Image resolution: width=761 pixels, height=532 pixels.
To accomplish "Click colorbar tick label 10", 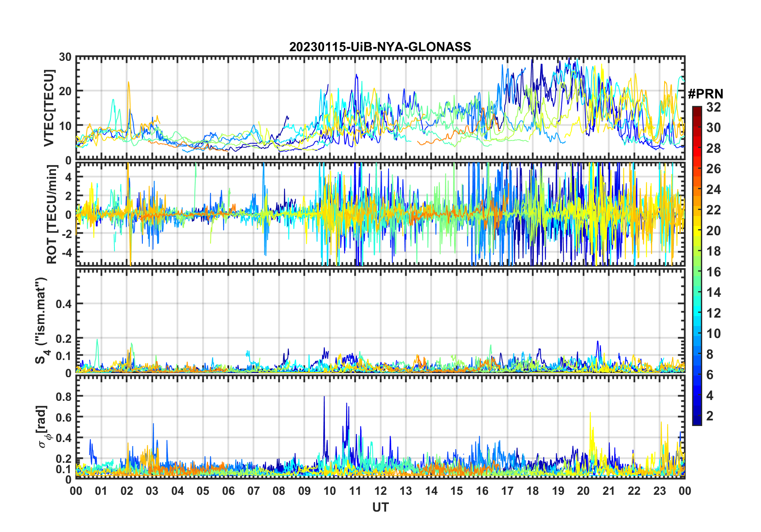I will tap(713, 334).
